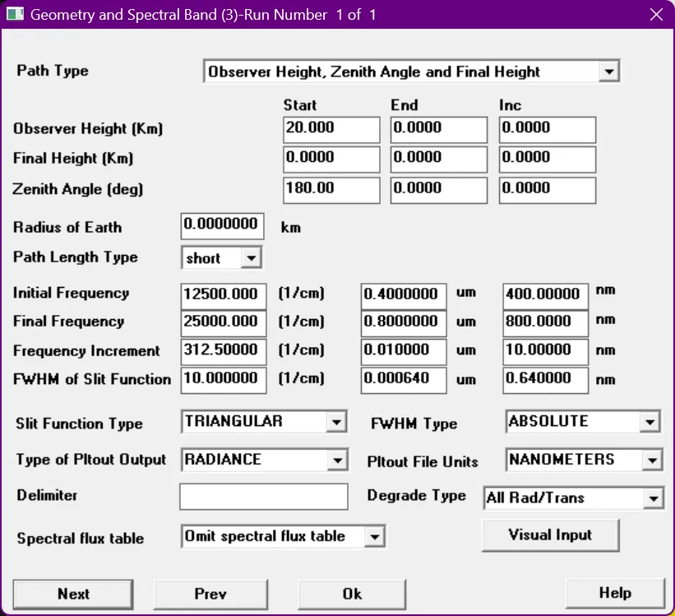Click the Initial Frequency 1/cm field
This screenshot has width=675, height=616.
(223, 294)
